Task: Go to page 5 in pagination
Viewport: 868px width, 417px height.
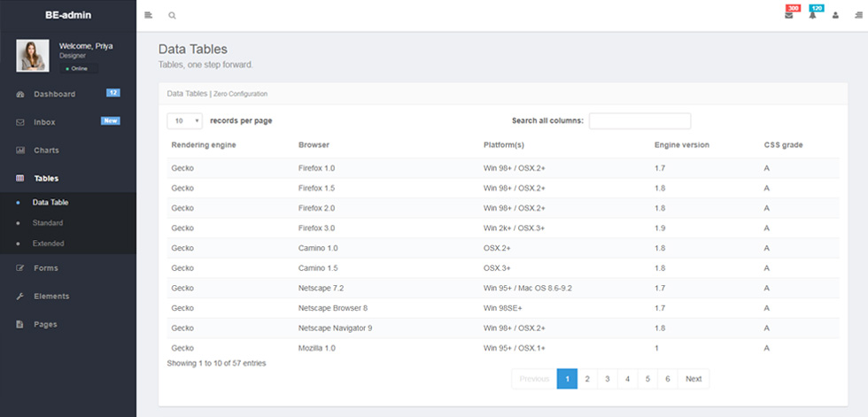Action: point(647,379)
